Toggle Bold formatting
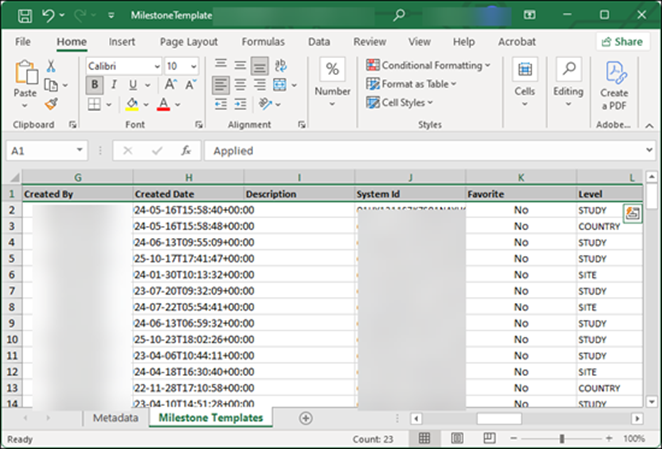The height and width of the screenshot is (449, 662). tap(96, 85)
